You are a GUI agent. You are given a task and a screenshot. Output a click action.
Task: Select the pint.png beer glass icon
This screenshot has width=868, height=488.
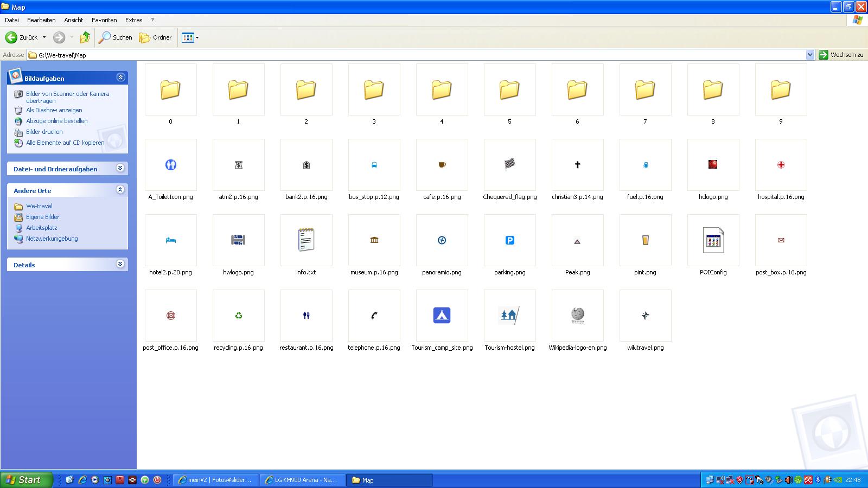pos(646,240)
